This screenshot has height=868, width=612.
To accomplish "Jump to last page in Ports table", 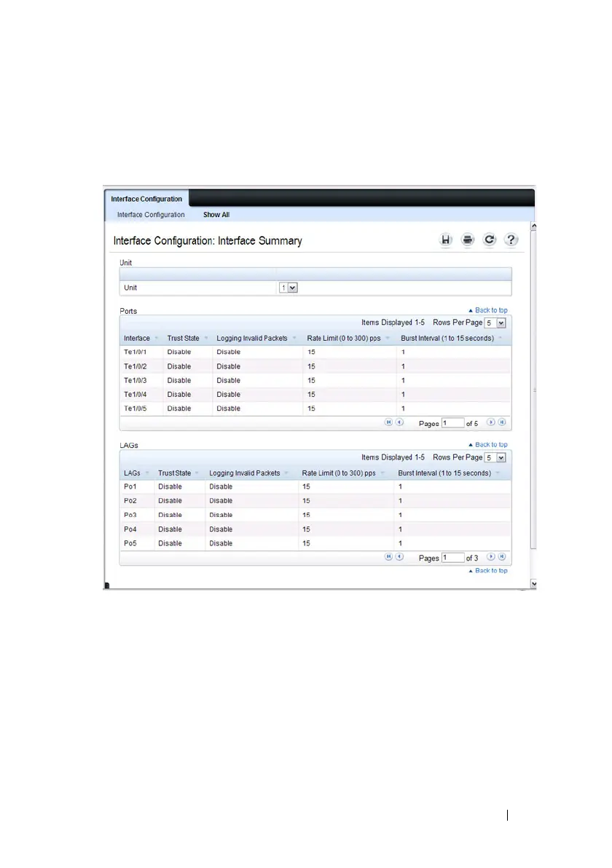I will 502,422.
